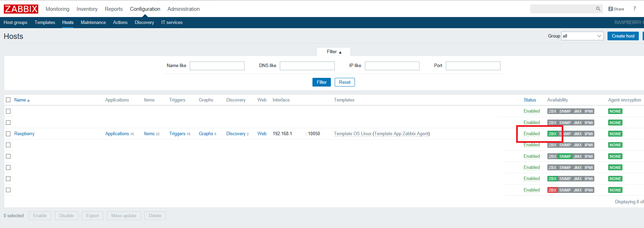The height and width of the screenshot is (228, 644).
Task: Click the Mass update button
Action: tap(124, 216)
